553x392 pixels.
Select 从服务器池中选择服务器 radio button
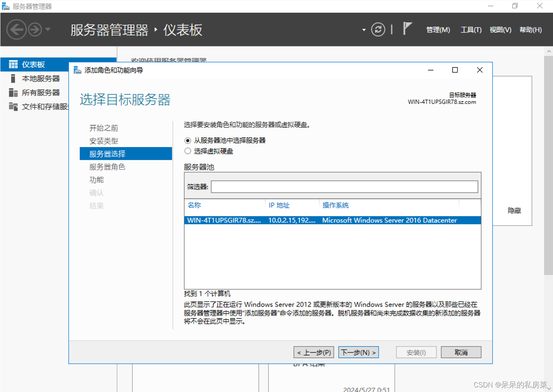click(x=187, y=141)
